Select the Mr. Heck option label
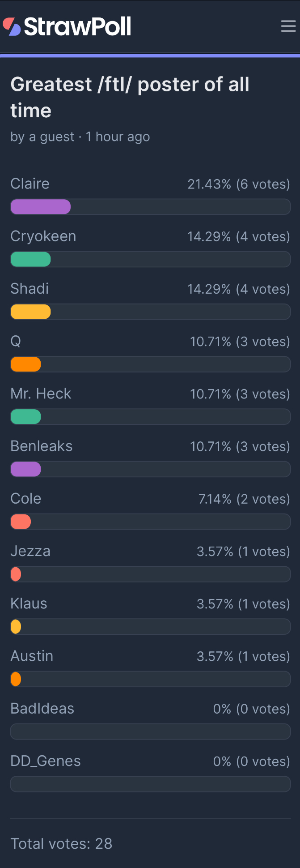The image size is (300, 868). point(41,393)
